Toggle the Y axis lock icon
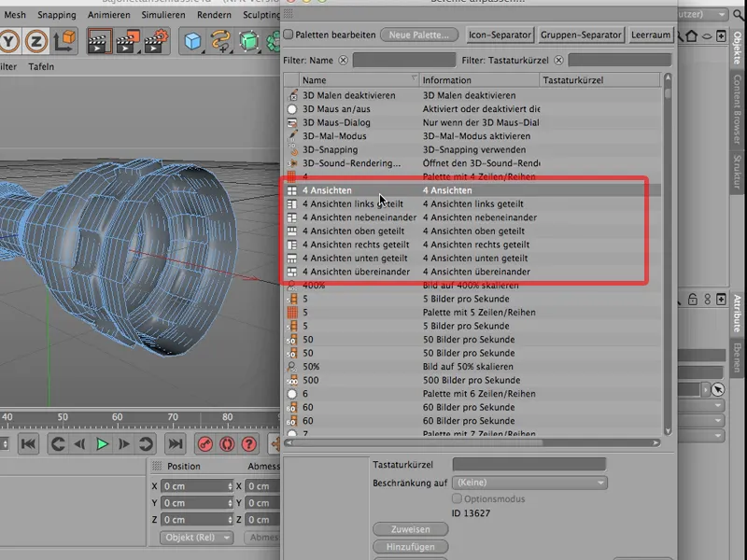Image resolution: width=747 pixels, height=560 pixels. [9, 41]
